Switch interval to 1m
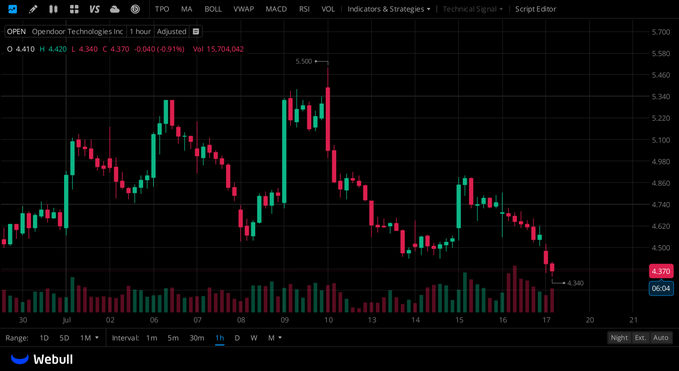 [152, 338]
